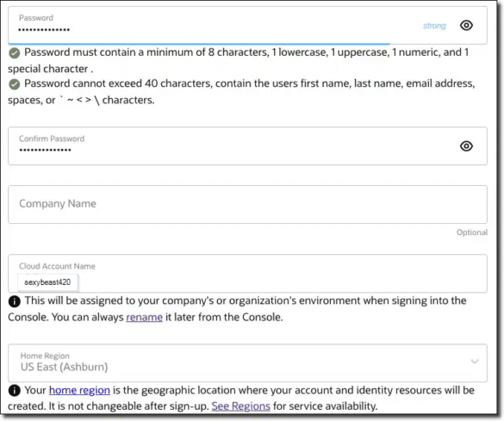Viewport: 504px width, 421px height.
Task: Open the home region link
Action: [79, 390]
